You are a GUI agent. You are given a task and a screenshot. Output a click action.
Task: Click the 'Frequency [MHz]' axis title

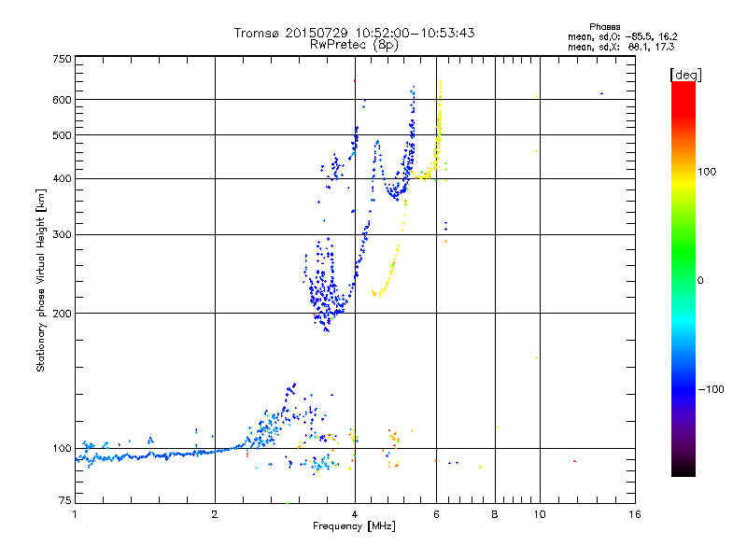tap(354, 526)
